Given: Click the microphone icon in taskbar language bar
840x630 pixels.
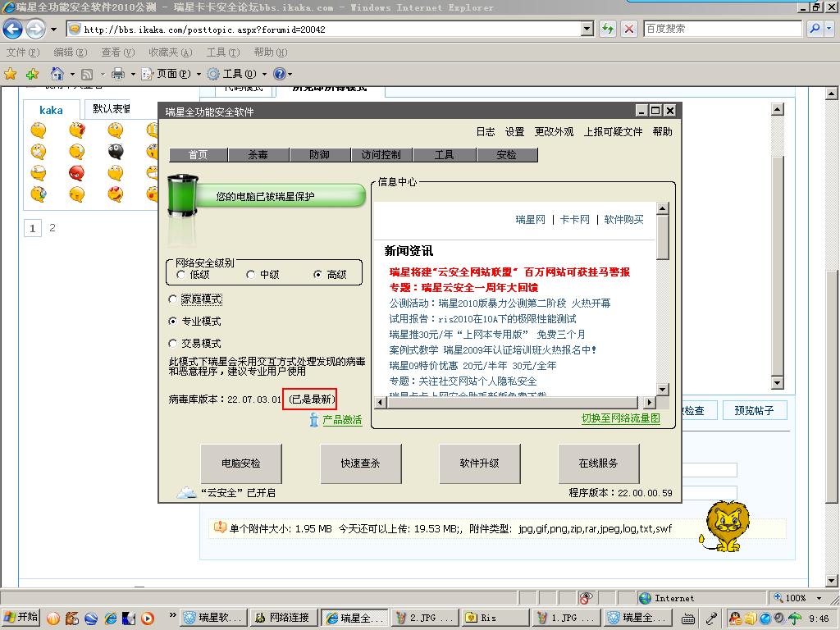Looking at the screenshot, I should [x=711, y=619].
